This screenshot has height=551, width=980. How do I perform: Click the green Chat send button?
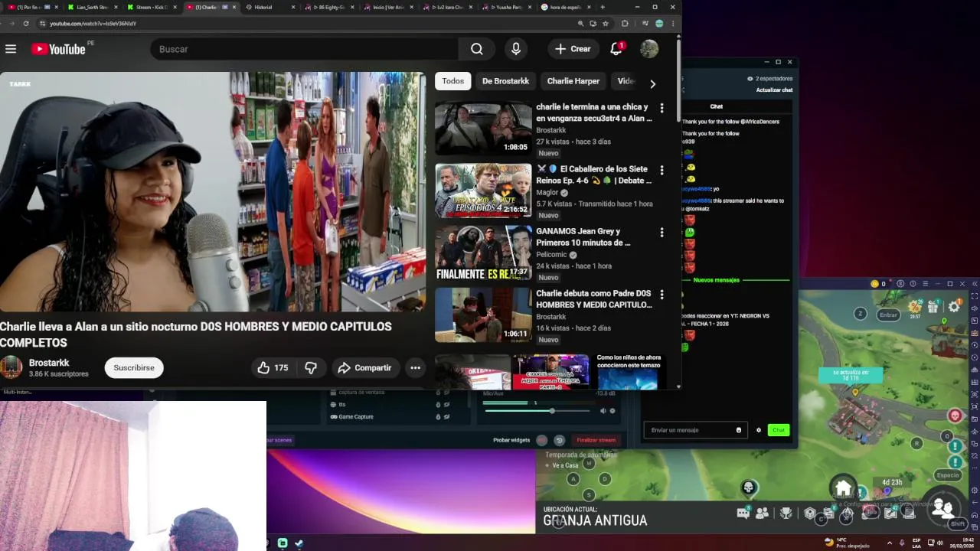pyautogui.click(x=779, y=430)
